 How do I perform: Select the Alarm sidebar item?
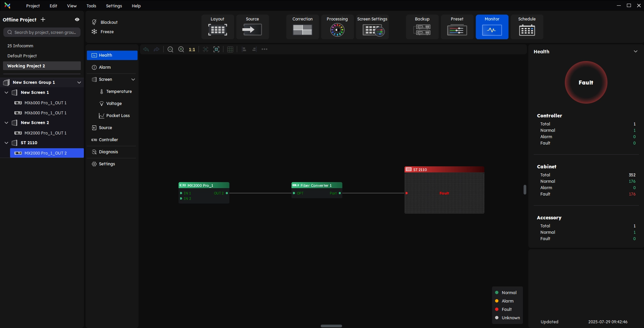click(105, 67)
